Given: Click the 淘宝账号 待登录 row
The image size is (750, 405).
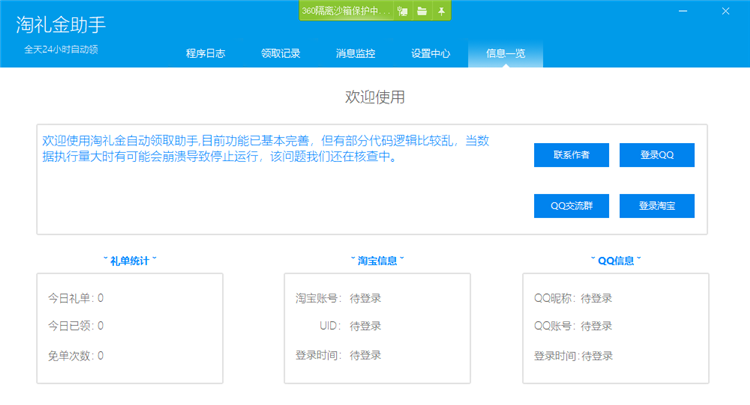Looking at the screenshot, I should (338, 298).
